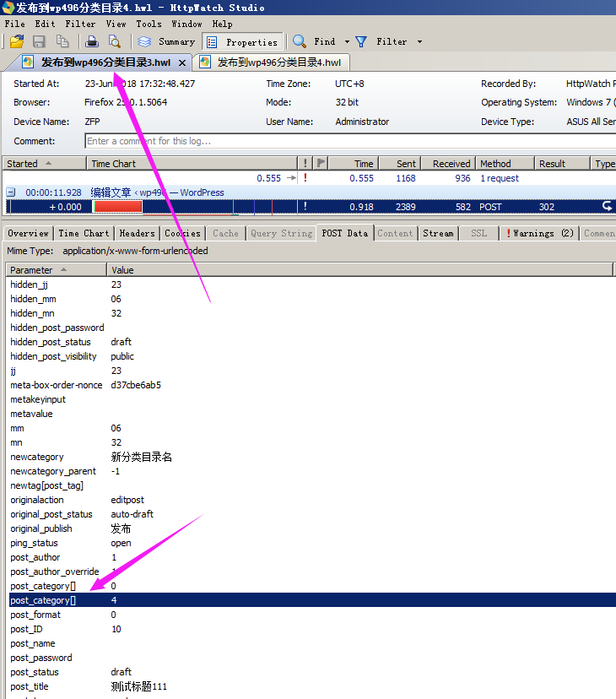Switch to 发布到wp496分类目录4.hwl file tab
Viewport: 616px width, 699px height.
[x=272, y=62]
